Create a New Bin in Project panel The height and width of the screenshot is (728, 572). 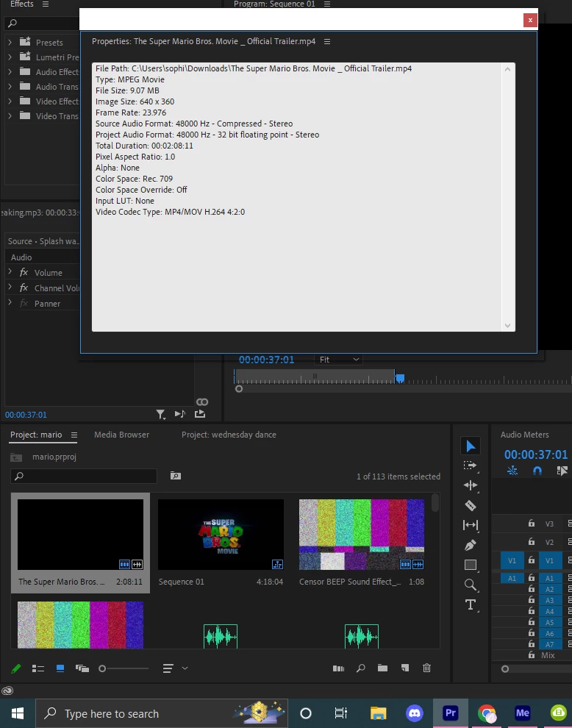pyautogui.click(x=382, y=668)
